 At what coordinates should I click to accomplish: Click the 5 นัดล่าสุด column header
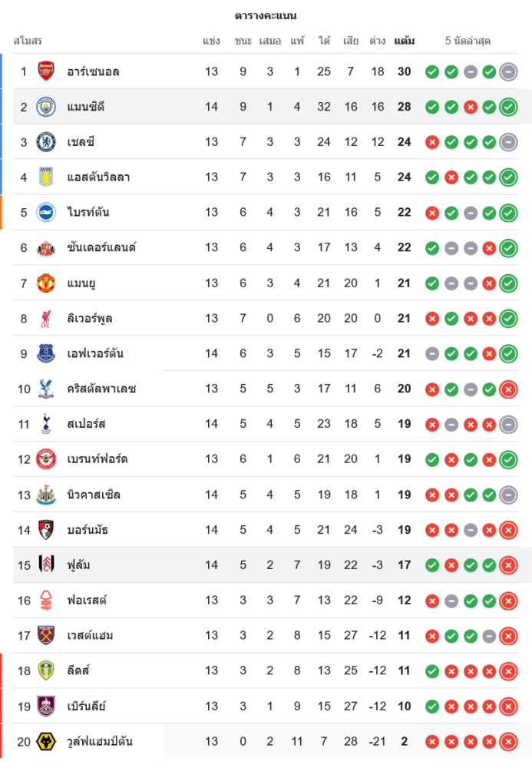click(x=468, y=41)
